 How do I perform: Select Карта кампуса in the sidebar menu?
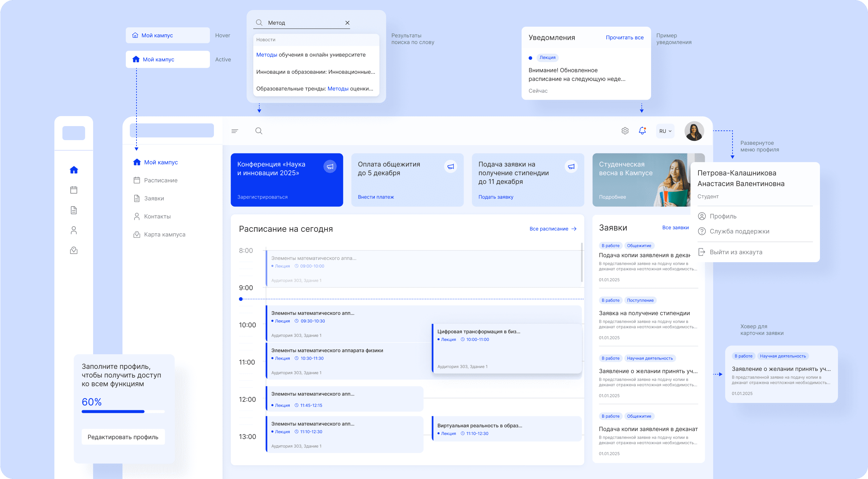tap(165, 234)
